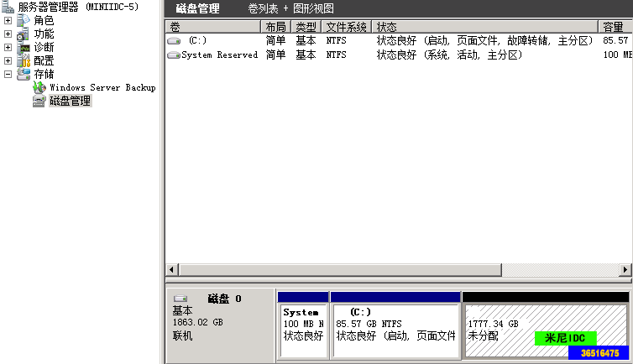Click the 服务器管理器 root node icon
This screenshot has height=364, width=633.
[8, 7]
